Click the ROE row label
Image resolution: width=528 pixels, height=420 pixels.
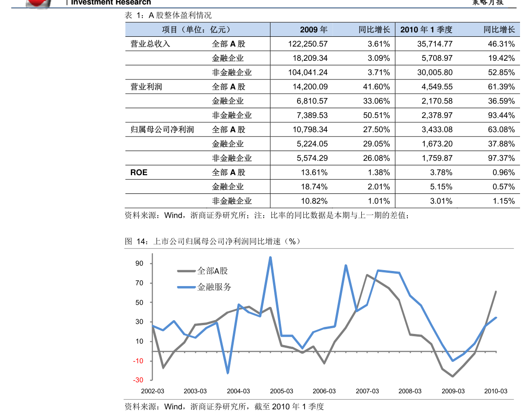(139, 173)
